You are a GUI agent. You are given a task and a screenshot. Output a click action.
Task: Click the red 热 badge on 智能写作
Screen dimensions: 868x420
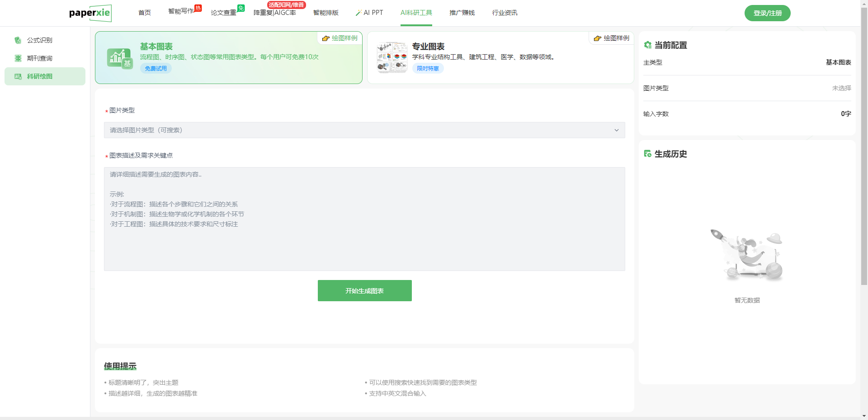pos(198,8)
